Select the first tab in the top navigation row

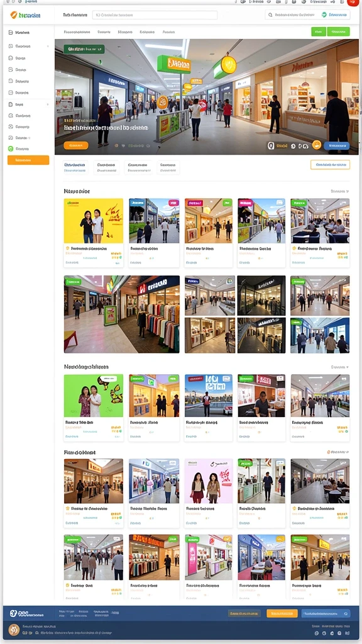coord(77,31)
